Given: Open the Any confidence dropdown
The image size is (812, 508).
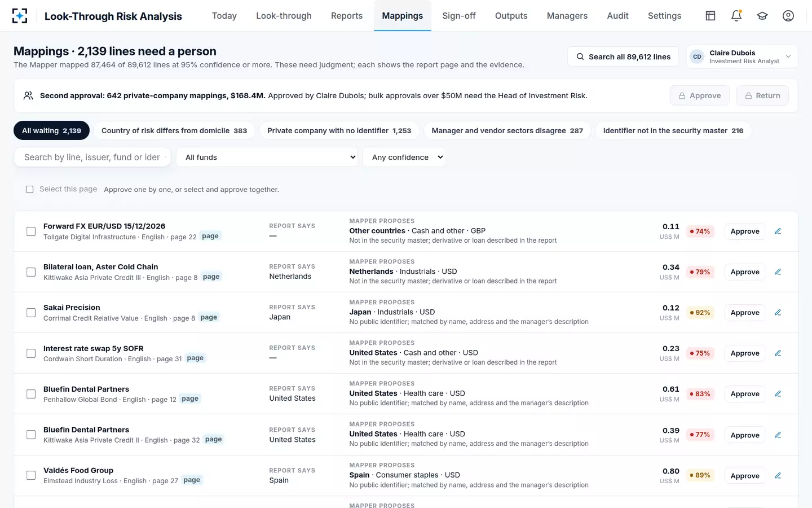Looking at the screenshot, I should click(x=404, y=157).
